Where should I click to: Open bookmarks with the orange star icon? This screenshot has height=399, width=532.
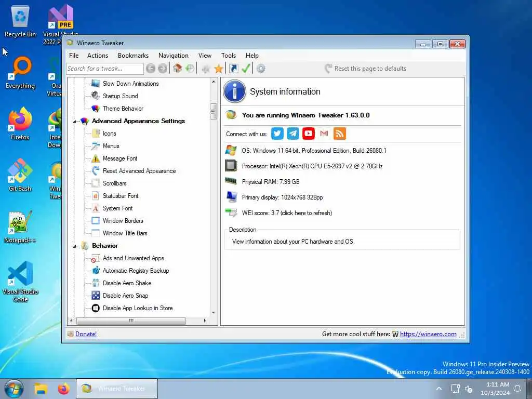219,69
